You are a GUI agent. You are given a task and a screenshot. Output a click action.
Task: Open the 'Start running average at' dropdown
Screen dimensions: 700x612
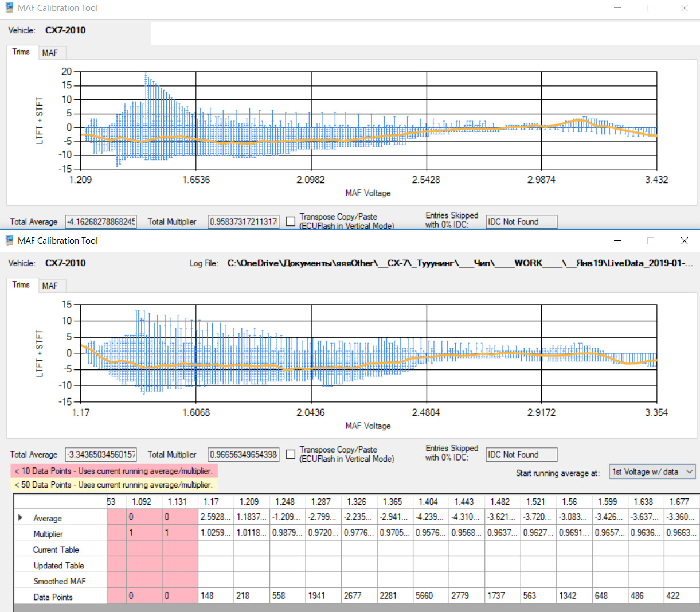pos(652,472)
